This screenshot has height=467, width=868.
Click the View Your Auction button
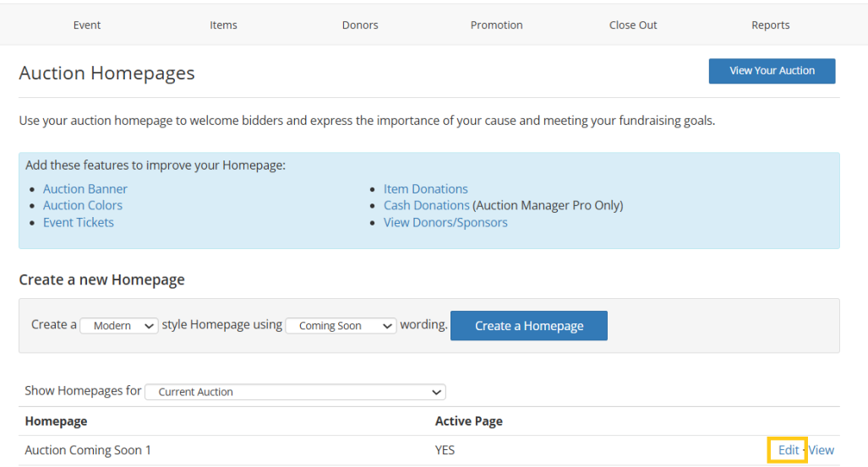[x=772, y=71]
